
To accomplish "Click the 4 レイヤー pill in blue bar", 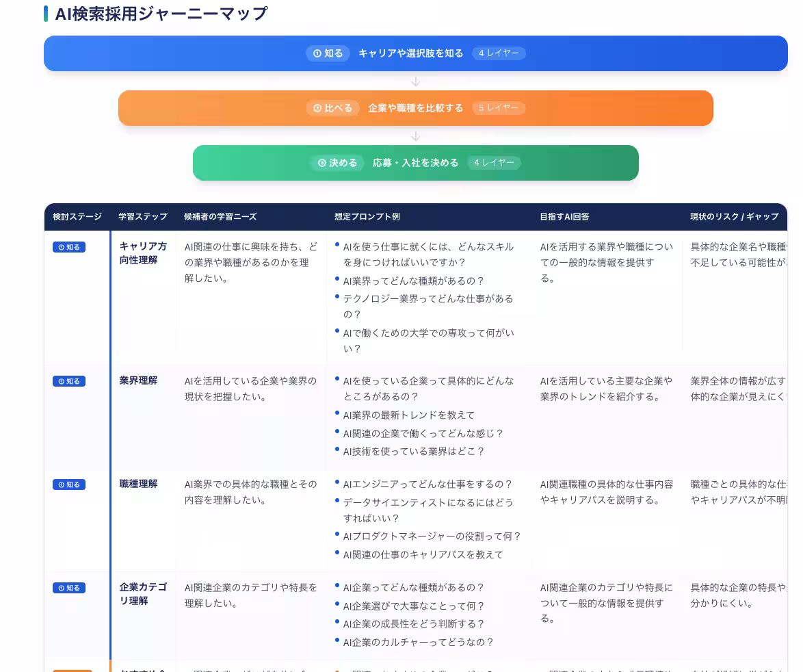I will click(499, 53).
